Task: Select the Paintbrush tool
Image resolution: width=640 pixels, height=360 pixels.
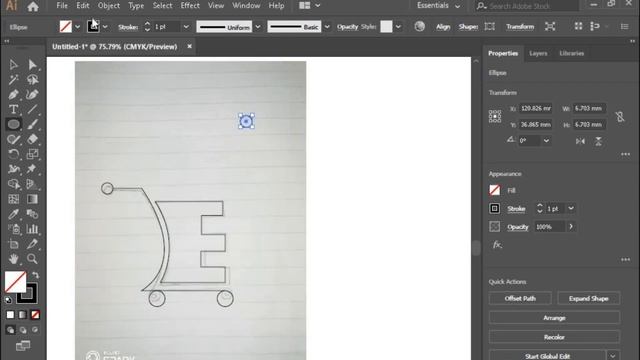Action: point(32,124)
